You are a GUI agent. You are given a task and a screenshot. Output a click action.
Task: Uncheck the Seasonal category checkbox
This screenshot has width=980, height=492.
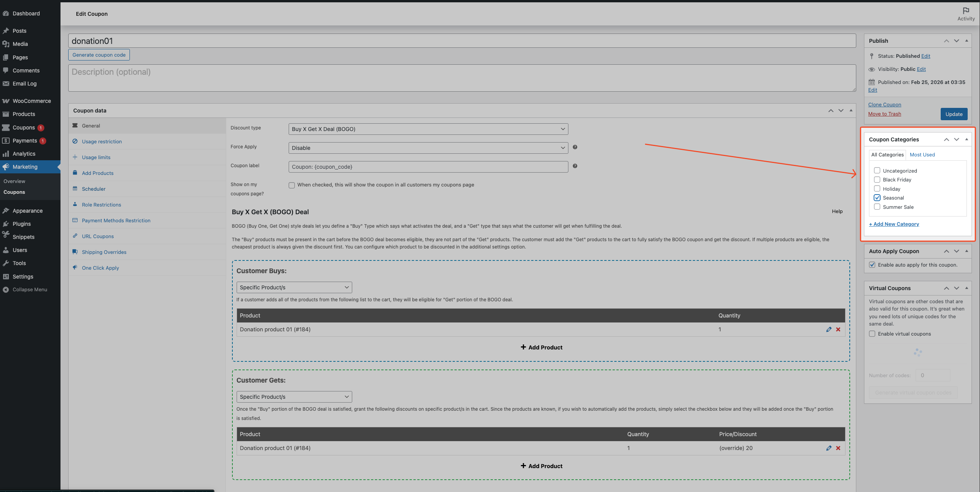tap(877, 198)
